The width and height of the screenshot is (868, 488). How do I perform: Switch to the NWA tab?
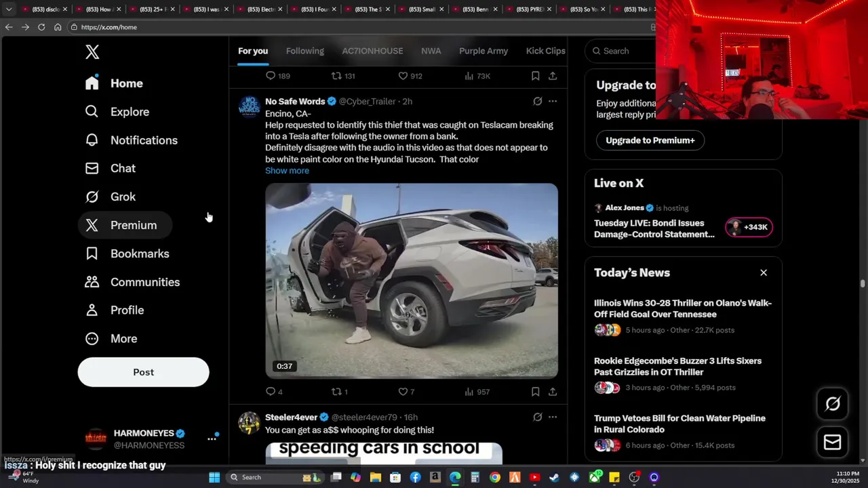point(431,51)
